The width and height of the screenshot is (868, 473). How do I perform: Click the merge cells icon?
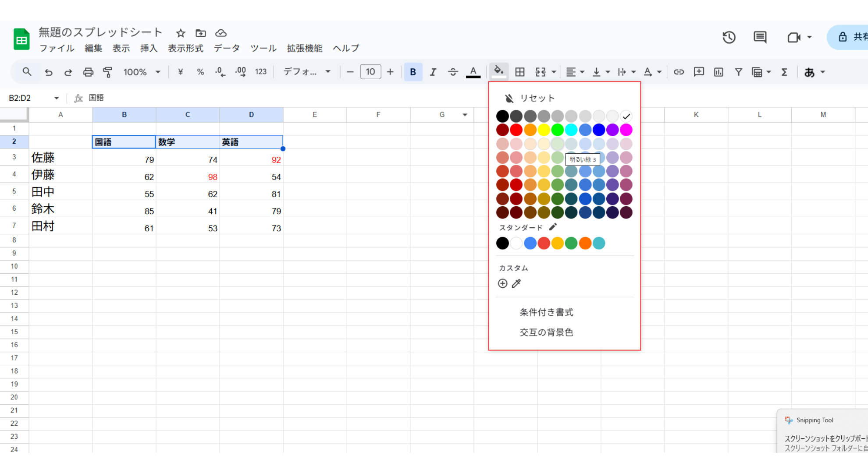point(541,72)
